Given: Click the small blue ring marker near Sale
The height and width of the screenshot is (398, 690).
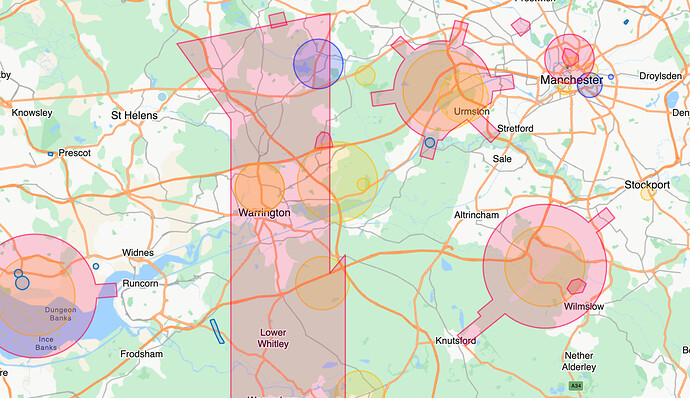Looking at the screenshot, I should tap(430, 143).
